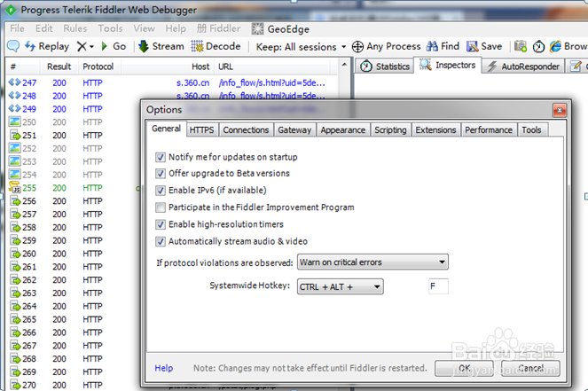Uncheck Offer upgrade to Beta versions

tap(161, 174)
